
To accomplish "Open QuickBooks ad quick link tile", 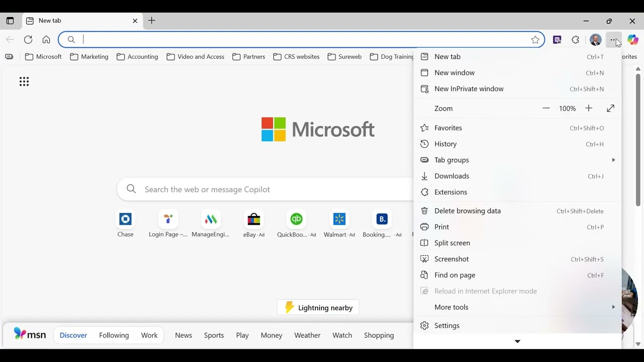I will click(296, 224).
